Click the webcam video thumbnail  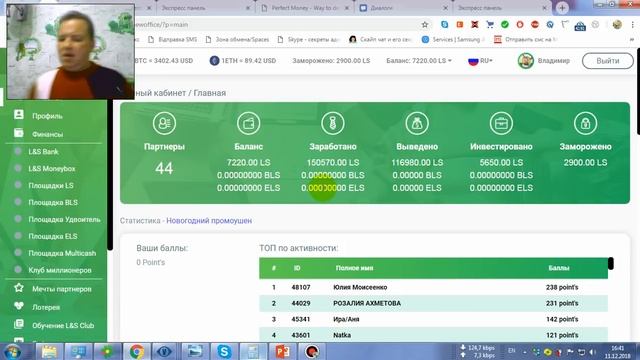point(71,51)
